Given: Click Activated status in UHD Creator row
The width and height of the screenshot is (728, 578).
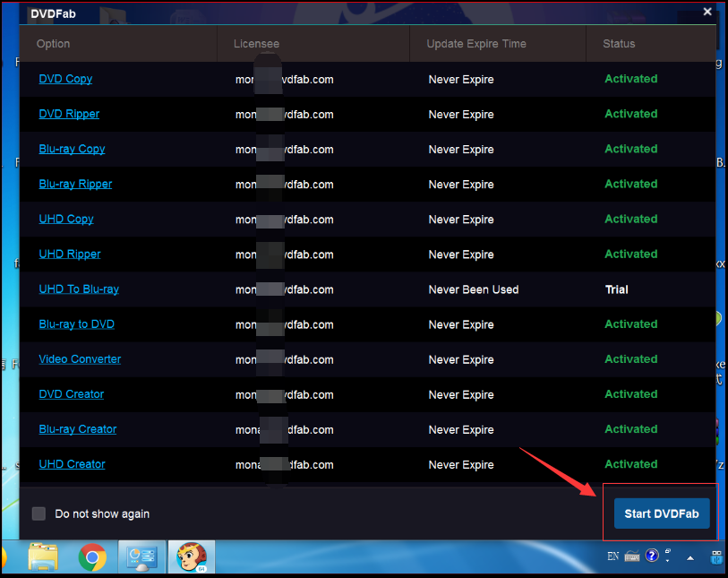Looking at the screenshot, I should click(x=631, y=464).
